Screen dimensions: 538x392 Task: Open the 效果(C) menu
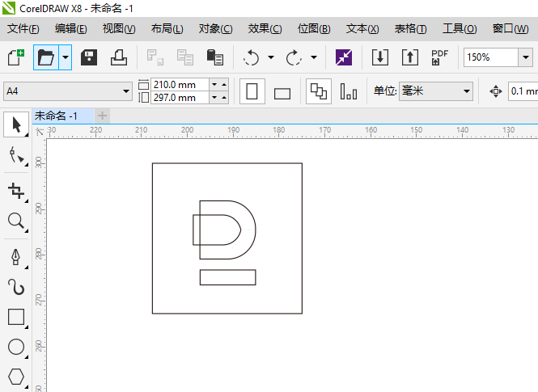tap(265, 29)
